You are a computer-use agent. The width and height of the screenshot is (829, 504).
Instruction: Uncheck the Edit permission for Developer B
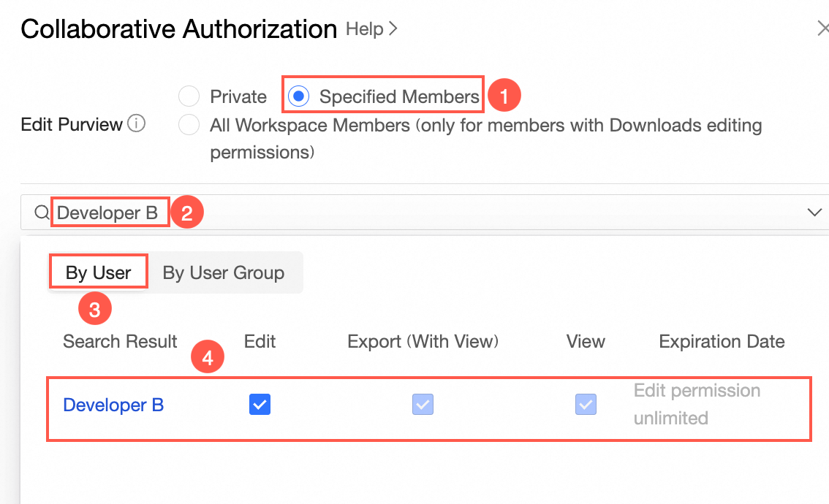tap(260, 404)
